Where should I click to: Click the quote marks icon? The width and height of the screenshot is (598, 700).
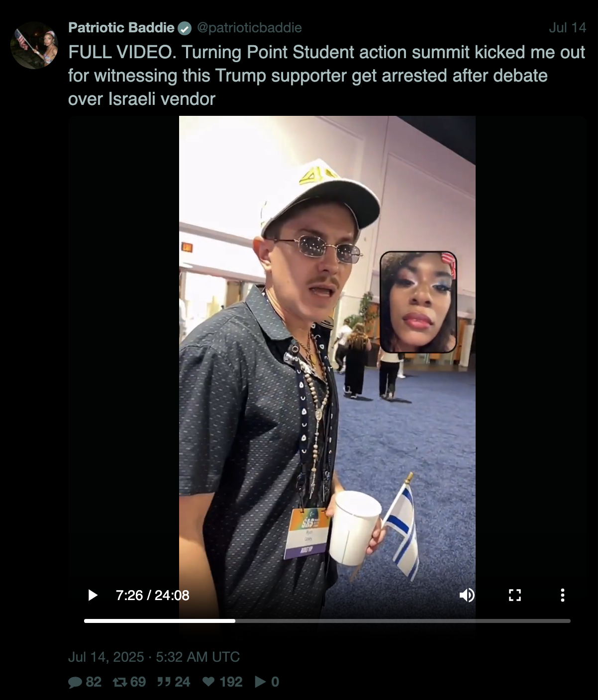(x=164, y=682)
